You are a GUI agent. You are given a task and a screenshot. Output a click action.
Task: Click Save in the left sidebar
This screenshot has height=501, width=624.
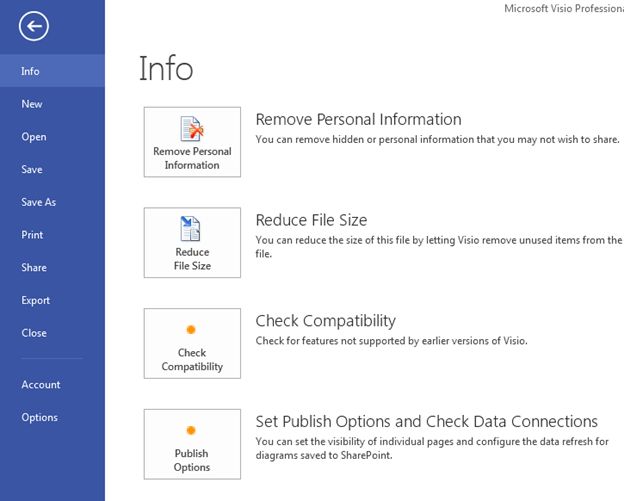pos(32,170)
